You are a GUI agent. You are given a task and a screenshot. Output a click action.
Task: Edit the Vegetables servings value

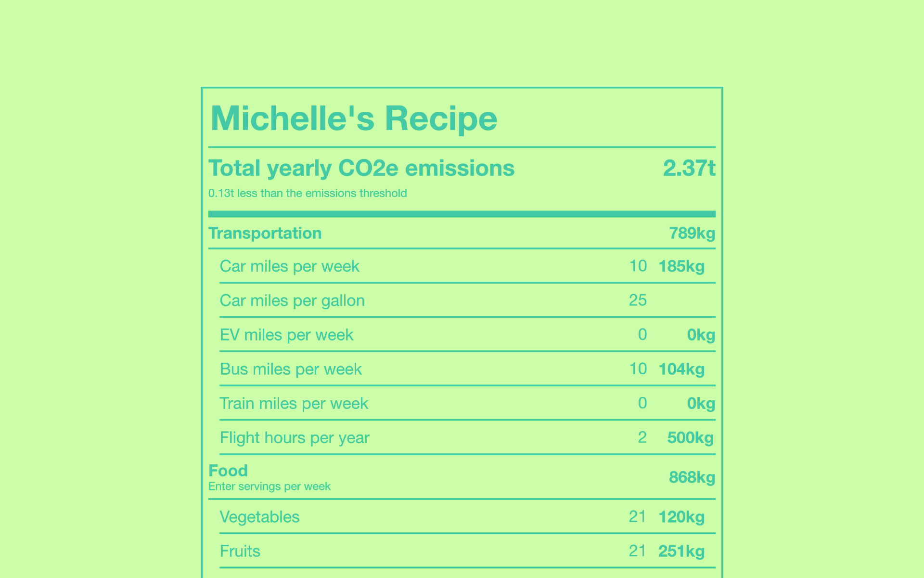[x=638, y=517]
